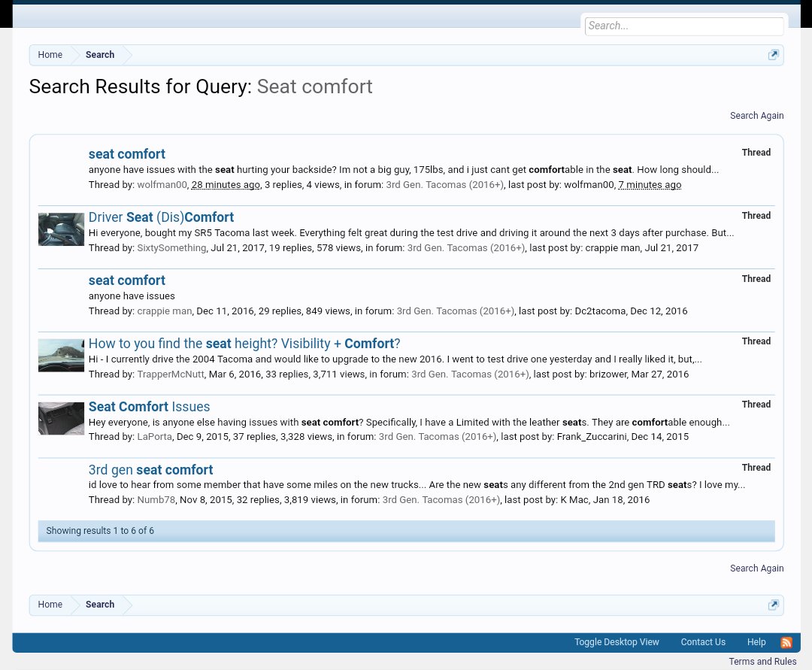Click the bottom breadcrumb popup arrow icon

pos(773,605)
